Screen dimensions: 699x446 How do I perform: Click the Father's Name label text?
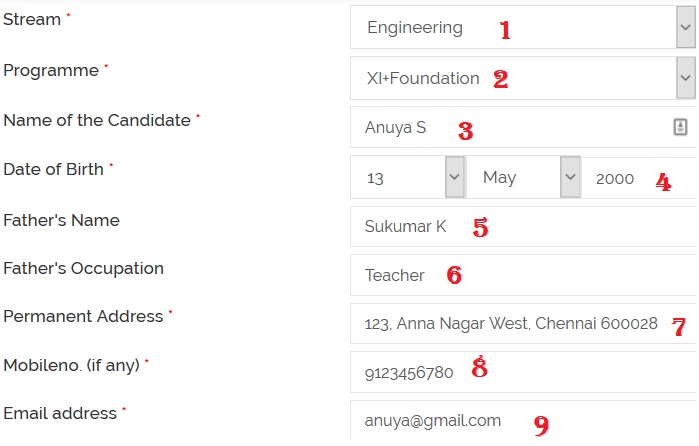(61, 220)
